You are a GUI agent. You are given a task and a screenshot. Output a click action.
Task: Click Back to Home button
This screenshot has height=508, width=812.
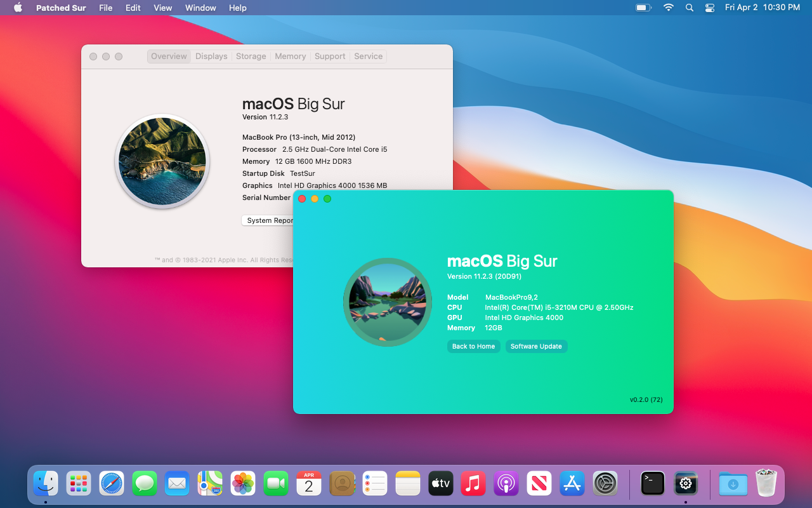coord(473,346)
